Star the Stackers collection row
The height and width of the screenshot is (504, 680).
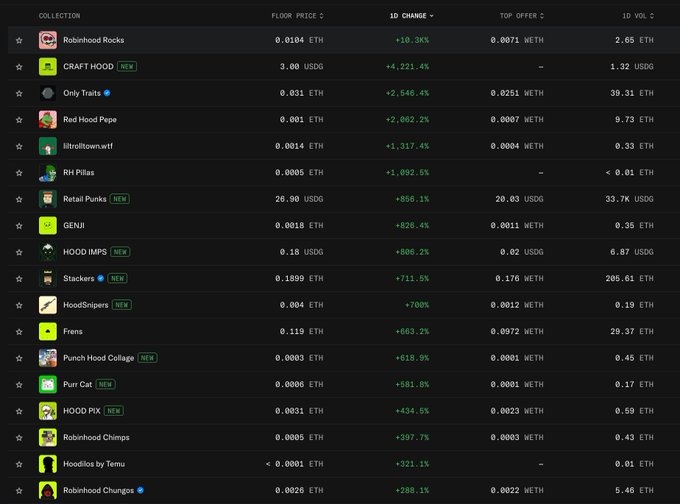(x=19, y=278)
